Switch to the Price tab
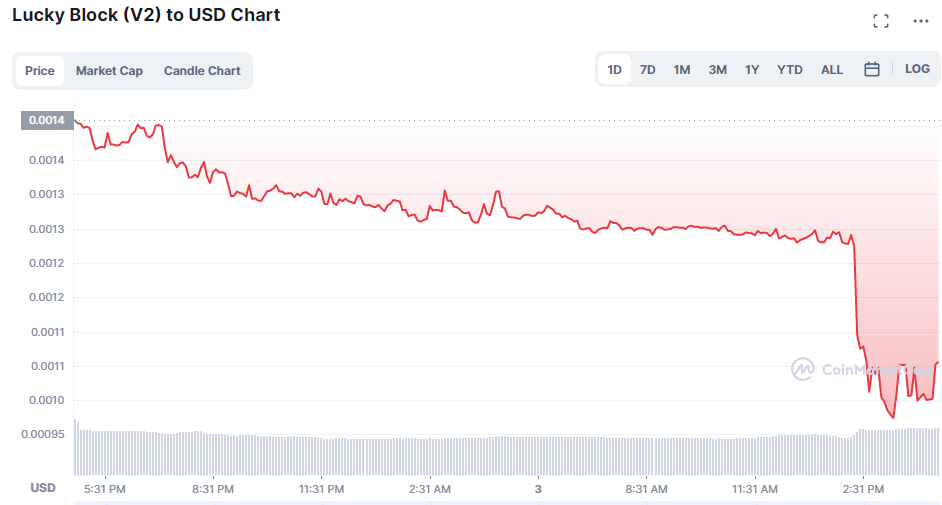Image resolution: width=942 pixels, height=505 pixels. (40, 71)
